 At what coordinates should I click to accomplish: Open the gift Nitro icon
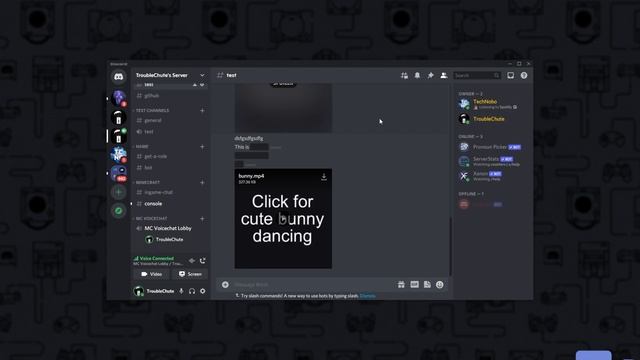[x=401, y=284]
